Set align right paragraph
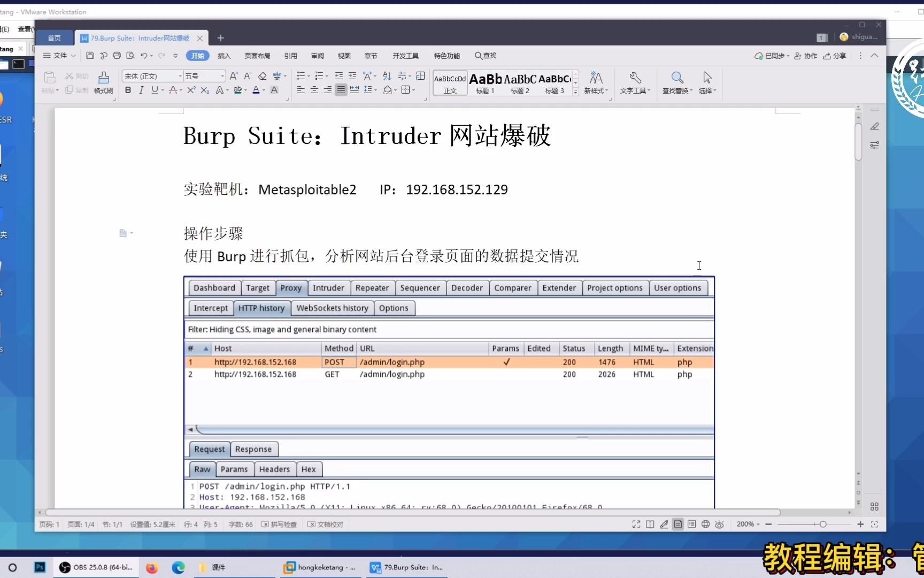Screen dimensions: 924x578 point(328,90)
